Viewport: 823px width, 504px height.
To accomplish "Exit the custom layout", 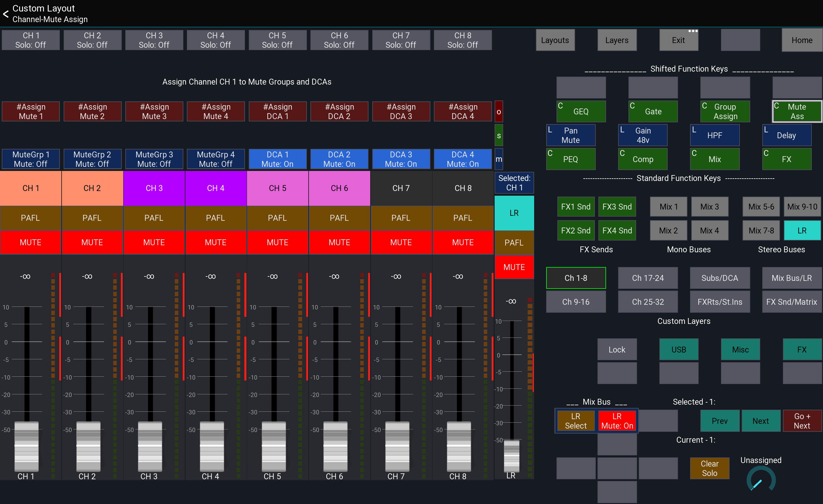I will tap(678, 40).
